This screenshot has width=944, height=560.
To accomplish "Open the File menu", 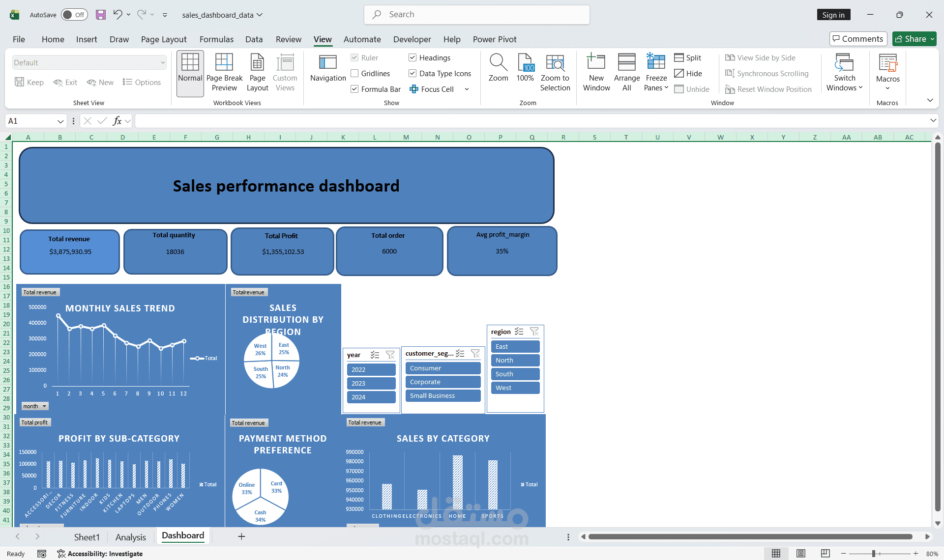I will [19, 39].
